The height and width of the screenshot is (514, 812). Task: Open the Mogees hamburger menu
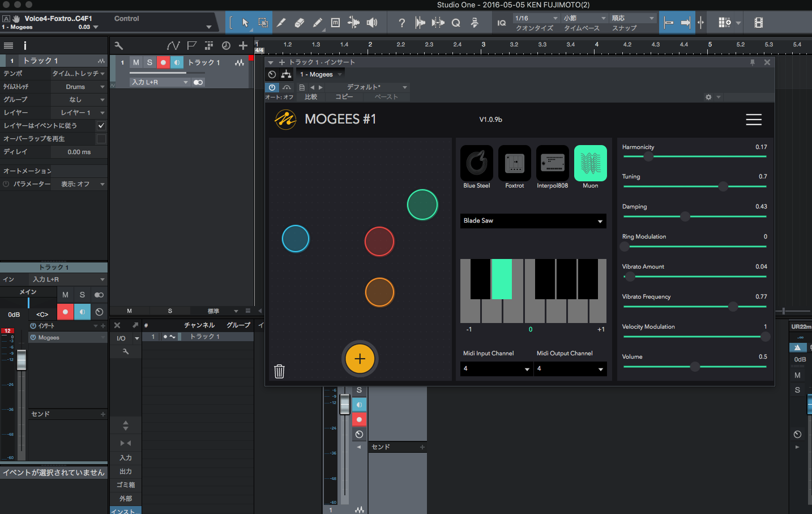pyautogui.click(x=754, y=120)
